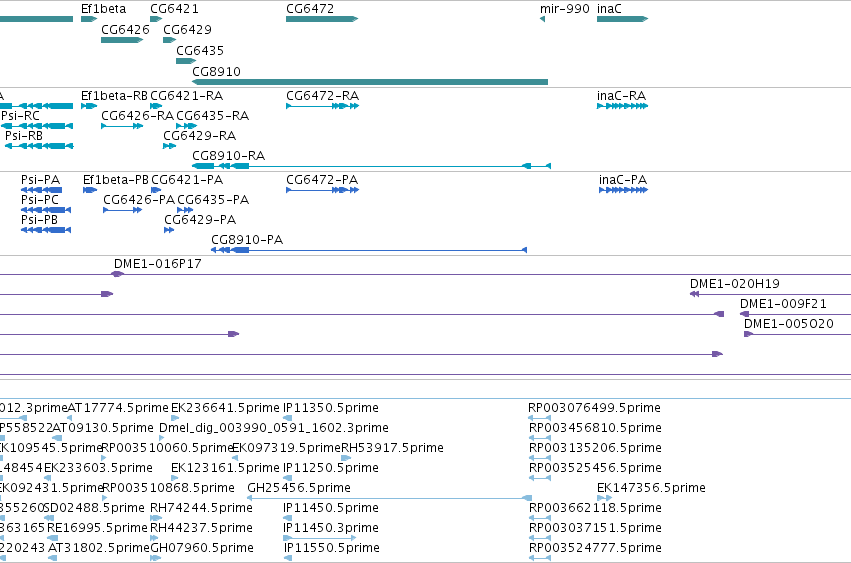851x563 pixels.
Task: Select the CG6426-RA transcript glyph
Action: click(122, 126)
